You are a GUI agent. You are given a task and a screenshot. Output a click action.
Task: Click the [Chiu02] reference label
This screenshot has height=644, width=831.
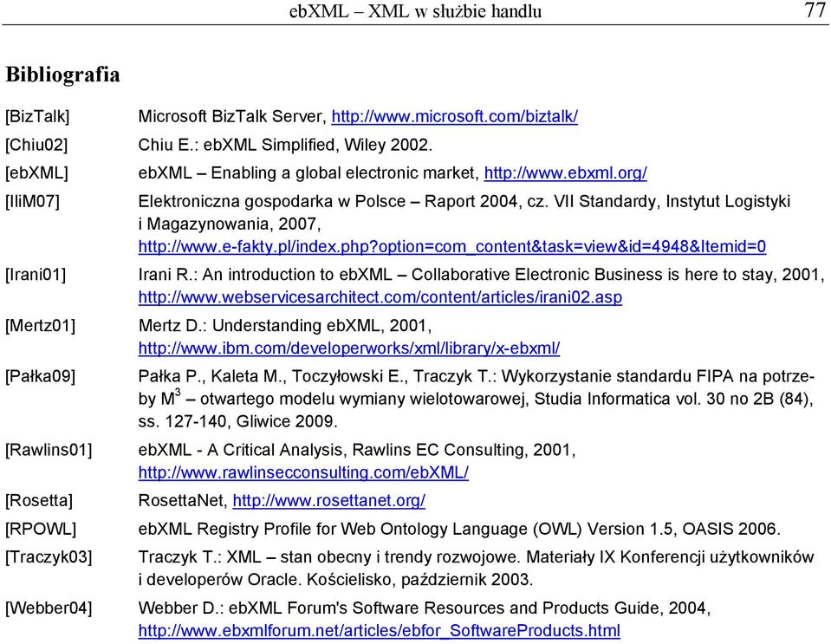click(36, 145)
